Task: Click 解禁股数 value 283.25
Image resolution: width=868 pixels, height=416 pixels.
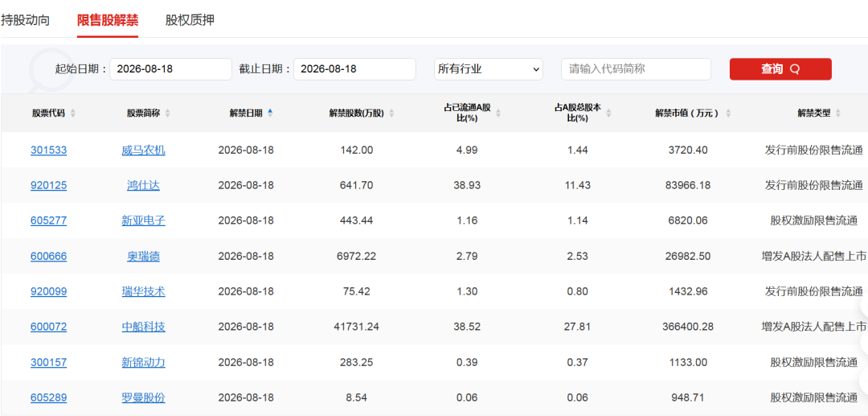Action: point(357,362)
